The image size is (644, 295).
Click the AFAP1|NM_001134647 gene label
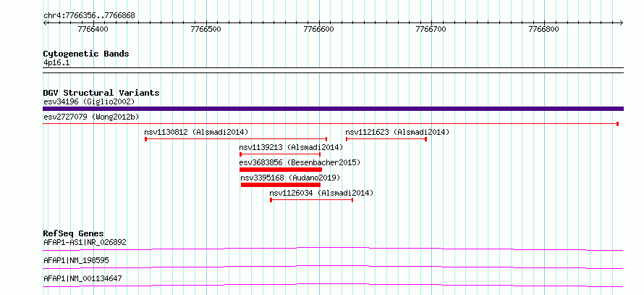(82, 278)
